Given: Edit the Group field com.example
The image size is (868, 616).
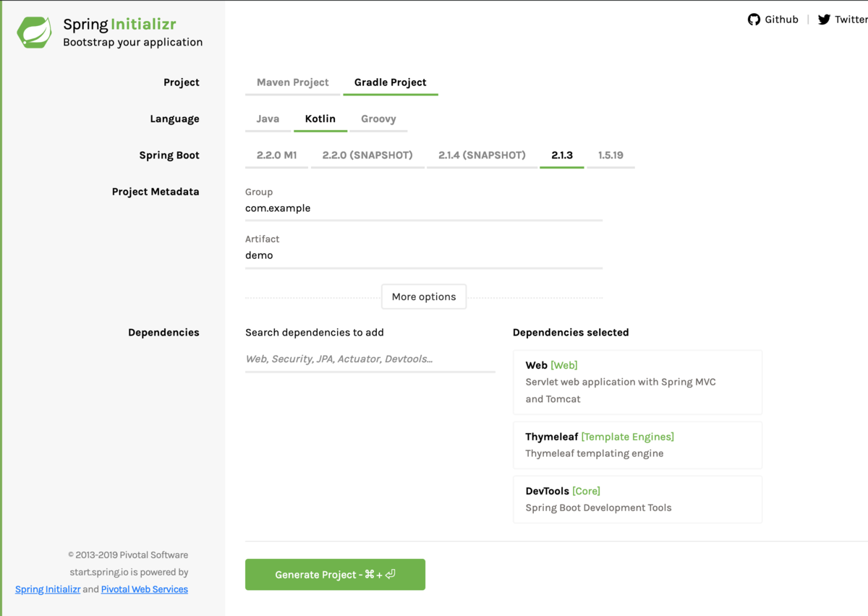Looking at the screenshot, I should [424, 208].
